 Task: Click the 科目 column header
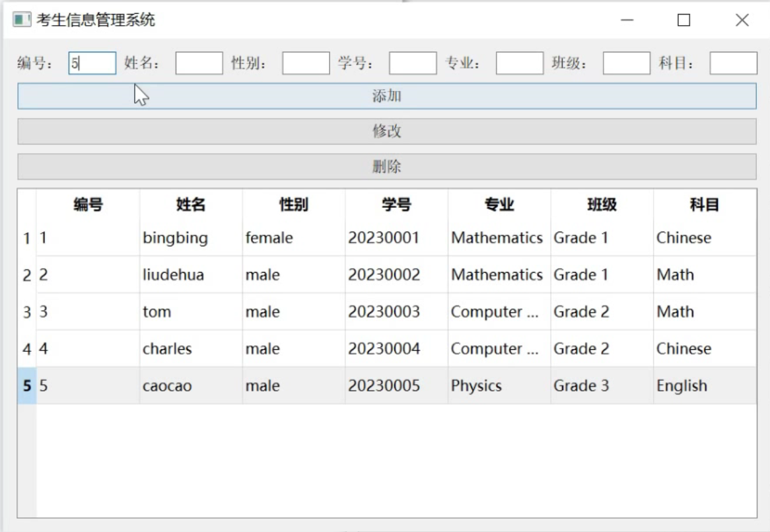(x=705, y=204)
